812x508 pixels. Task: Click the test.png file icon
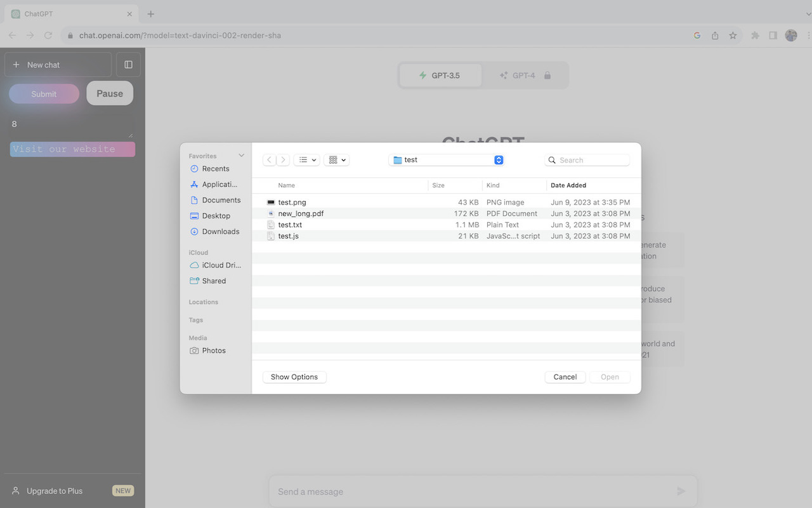pyautogui.click(x=271, y=203)
